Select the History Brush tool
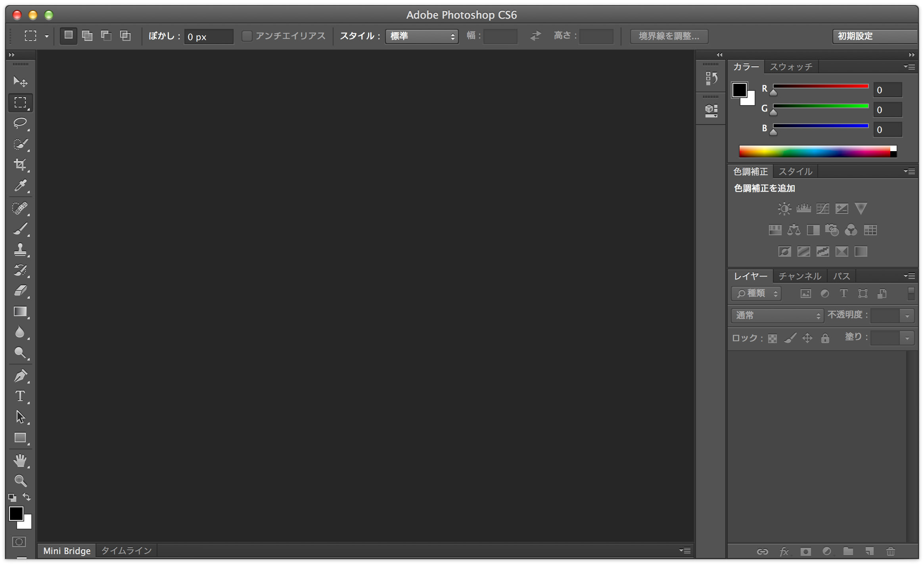This screenshot has height=564, width=924. pyautogui.click(x=20, y=270)
